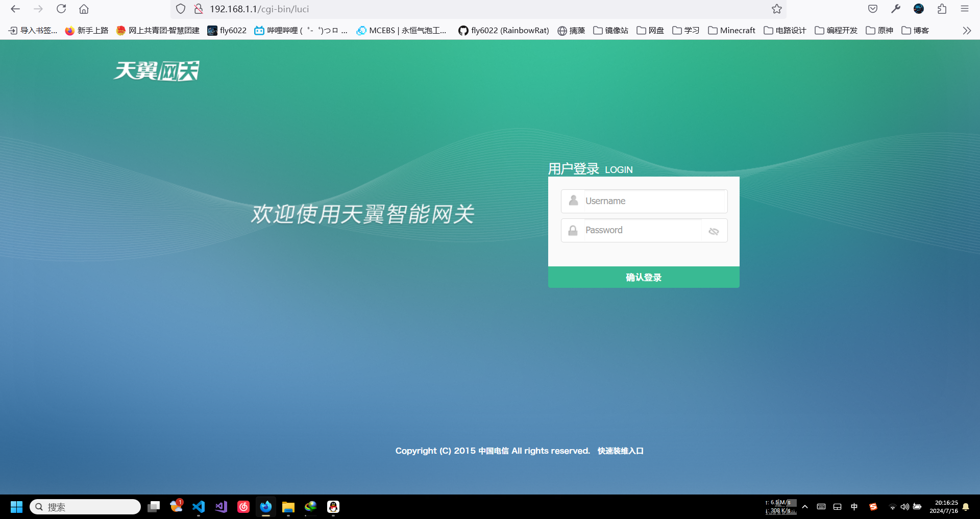Expand the Minecraft bookmark folder
The image size is (980, 519).
click(x=731, y=31)
